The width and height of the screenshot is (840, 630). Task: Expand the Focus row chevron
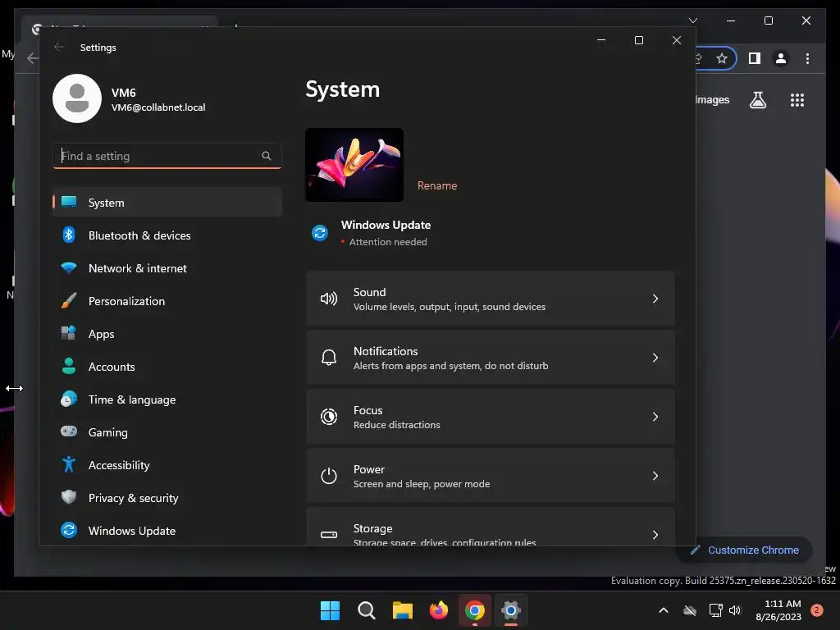click(x=655, y=417)
